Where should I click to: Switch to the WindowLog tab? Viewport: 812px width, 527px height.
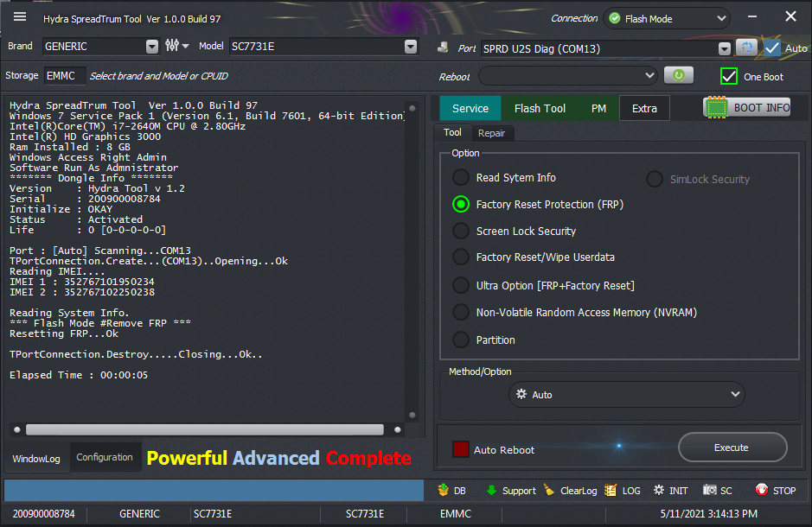click(36, 458)
